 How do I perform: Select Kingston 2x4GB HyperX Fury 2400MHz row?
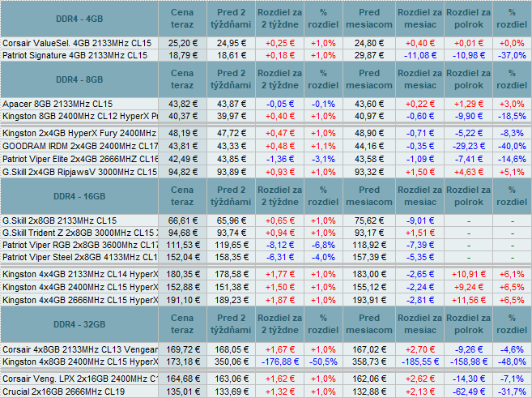coord(79,133)
